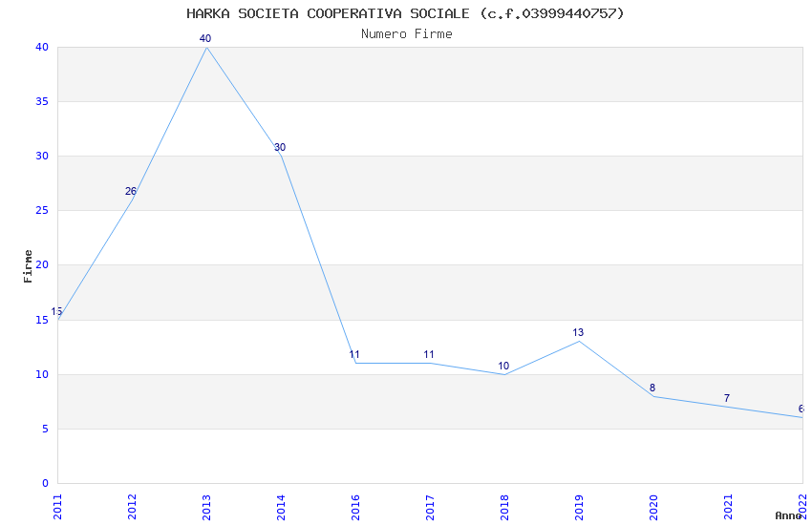The height and width of the screenshot is (525, 812).
Task: Click the data label 40 at the peak
Action: click(205, 38)
